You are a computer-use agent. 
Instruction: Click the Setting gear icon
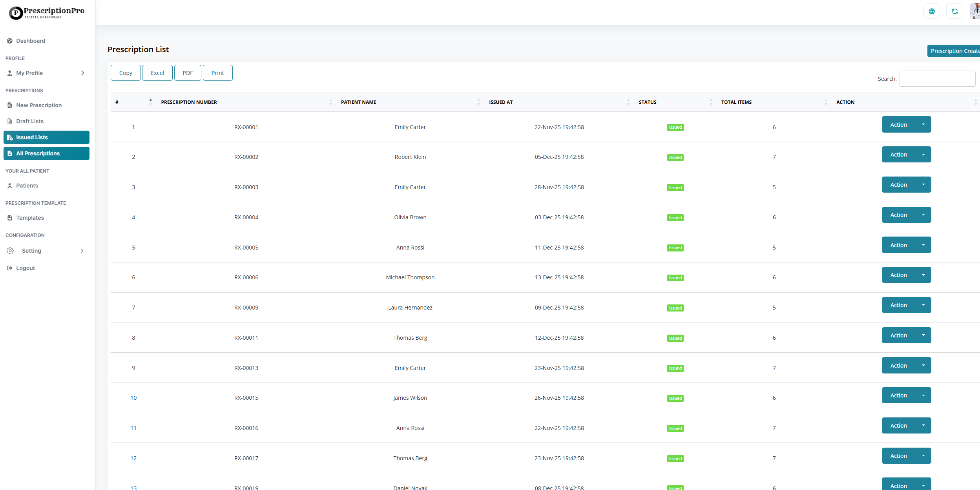(x=10, y=251)
